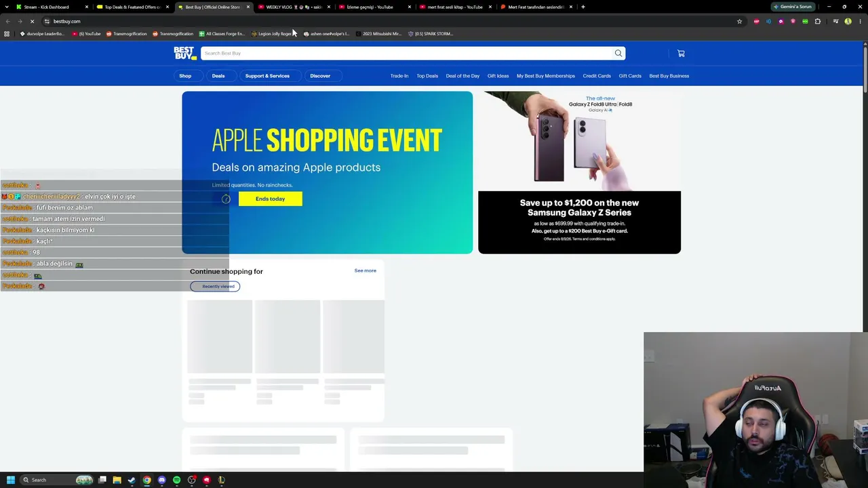Screen dimensions: 868x488
Task: Open the ashen one#volpe's bookmark
Action: pyautogui.click(x=326, y=33)
